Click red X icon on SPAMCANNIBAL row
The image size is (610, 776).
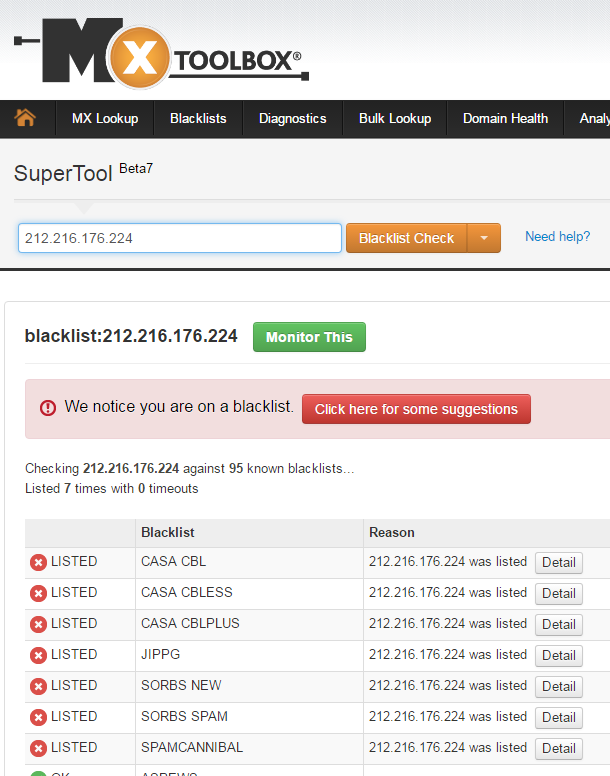[x=38, y=748]
